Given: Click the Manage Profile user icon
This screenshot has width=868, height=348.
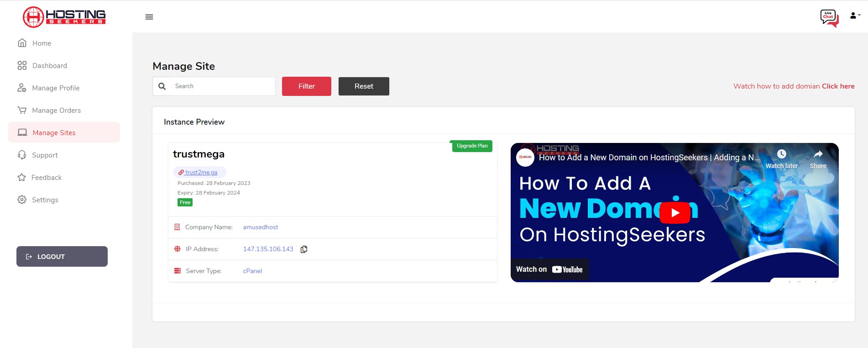Looking at the screenshot, I should coord(21,88).
